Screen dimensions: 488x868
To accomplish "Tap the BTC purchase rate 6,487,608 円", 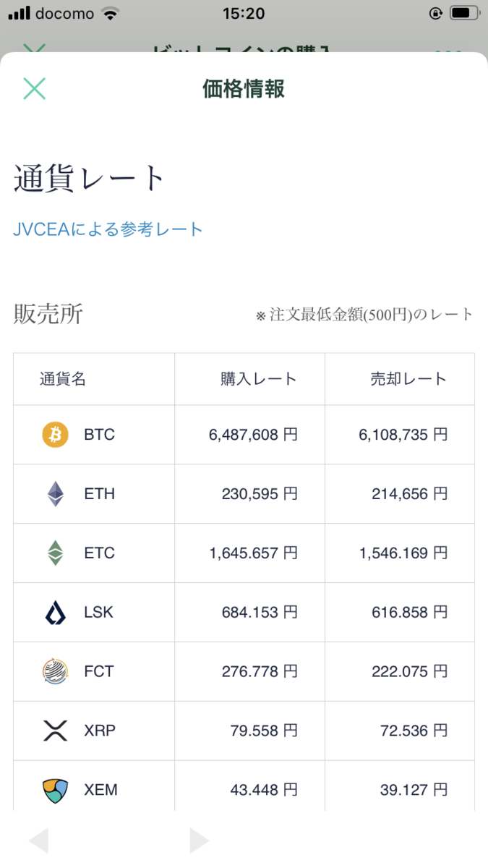I will [253, 435].
